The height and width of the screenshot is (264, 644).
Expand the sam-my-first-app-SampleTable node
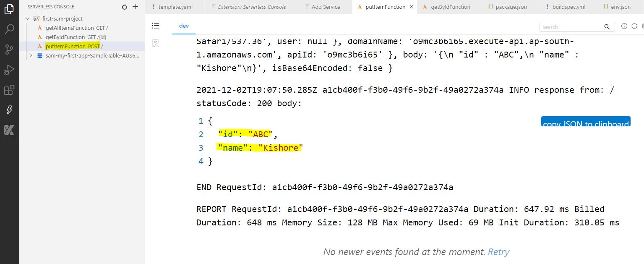coord(31,55)
